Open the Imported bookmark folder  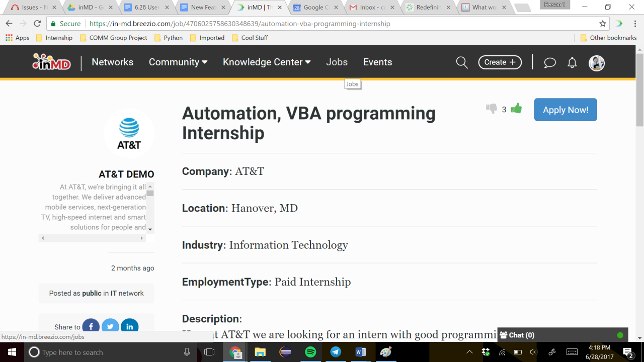(207, 38)
